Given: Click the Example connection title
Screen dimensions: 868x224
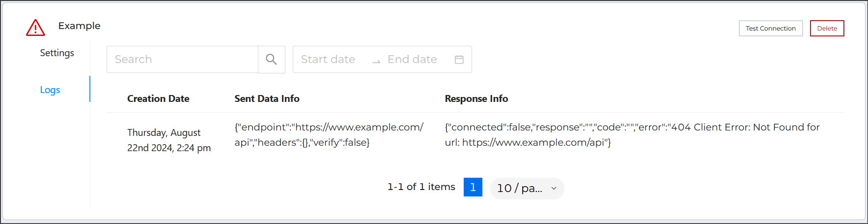Looking at the screenshot, I should point(79,26).
